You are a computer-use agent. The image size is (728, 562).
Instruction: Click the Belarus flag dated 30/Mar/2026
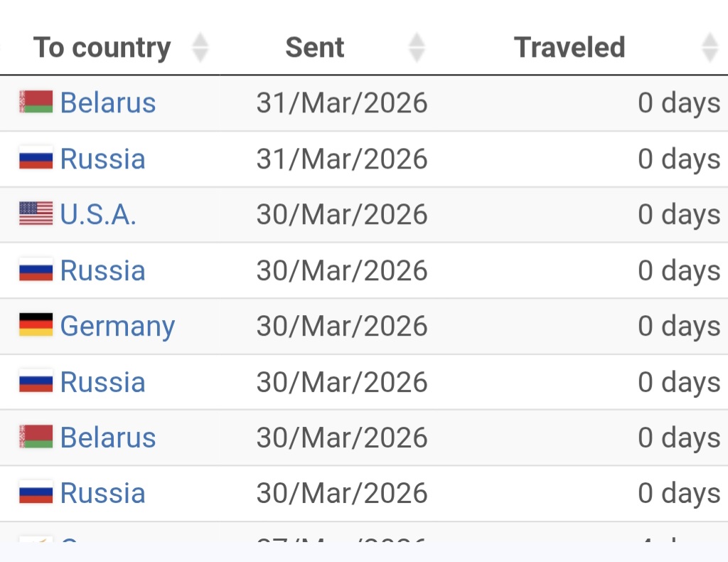coord(36,437)
